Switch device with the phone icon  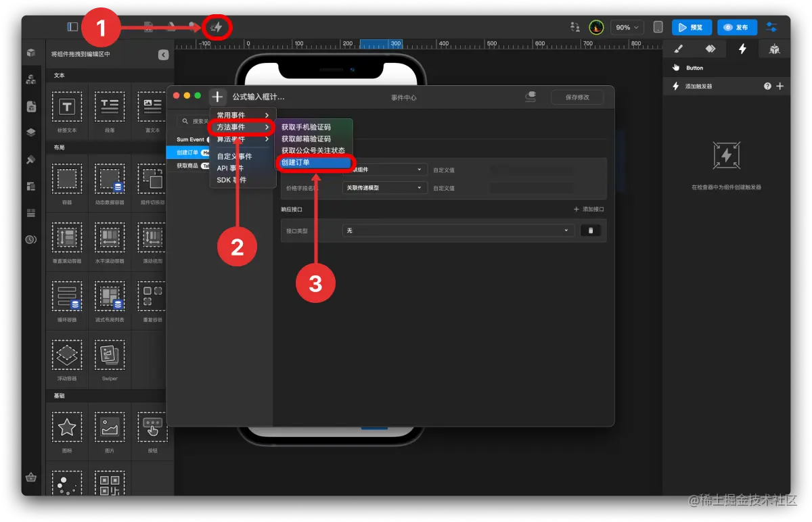click(x=658, y=27)
